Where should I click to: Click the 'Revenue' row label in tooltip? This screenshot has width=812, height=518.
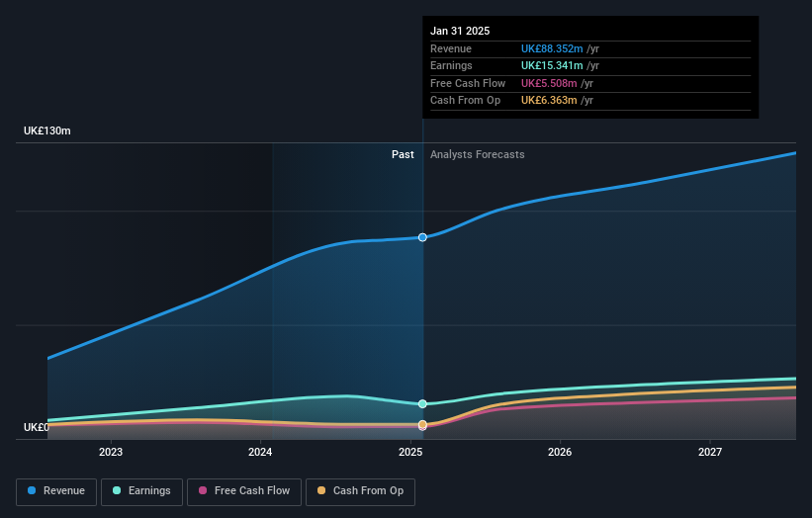click(x=451, y=48)
